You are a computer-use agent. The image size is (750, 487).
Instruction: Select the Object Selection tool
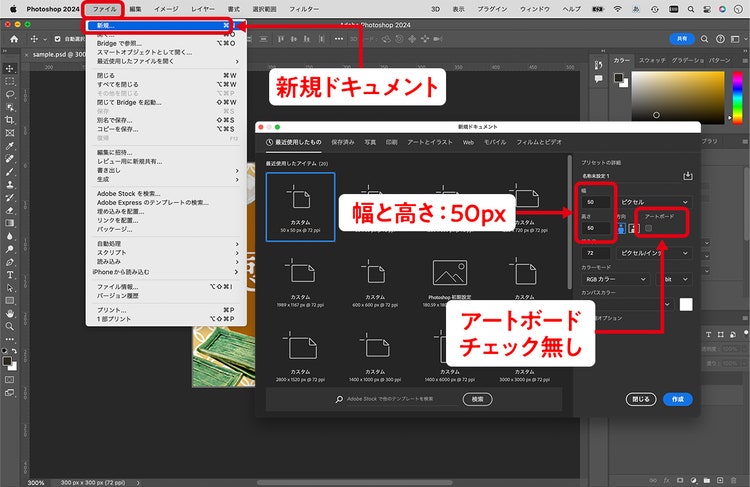click(10, 107)
